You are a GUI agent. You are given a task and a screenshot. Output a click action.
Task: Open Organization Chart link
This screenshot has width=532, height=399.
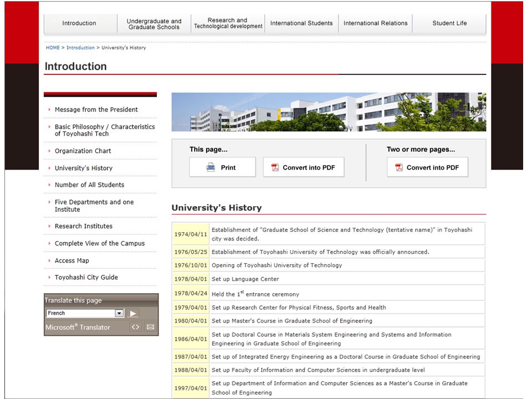coord(83,151)
